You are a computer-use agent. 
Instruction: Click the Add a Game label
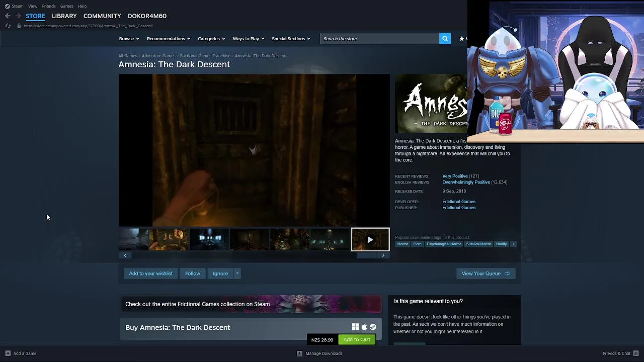[25, 353]
